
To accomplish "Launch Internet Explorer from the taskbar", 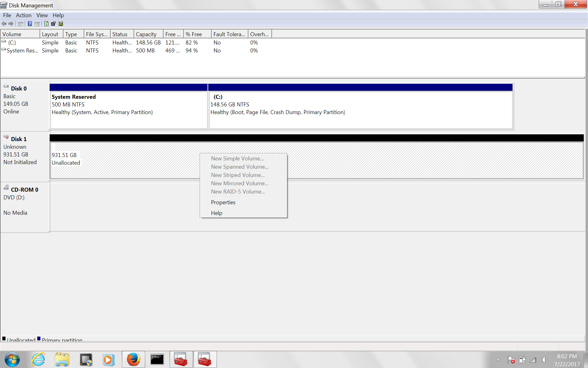I will (x=38, y=359).
